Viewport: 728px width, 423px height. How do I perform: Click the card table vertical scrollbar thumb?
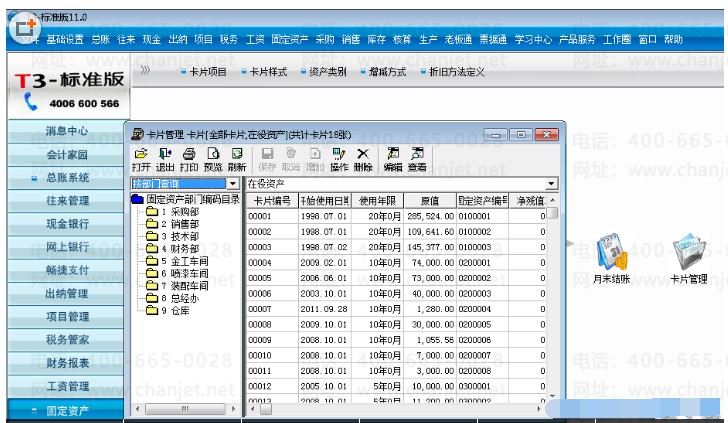pyautogui.click(x=552, y=213)
